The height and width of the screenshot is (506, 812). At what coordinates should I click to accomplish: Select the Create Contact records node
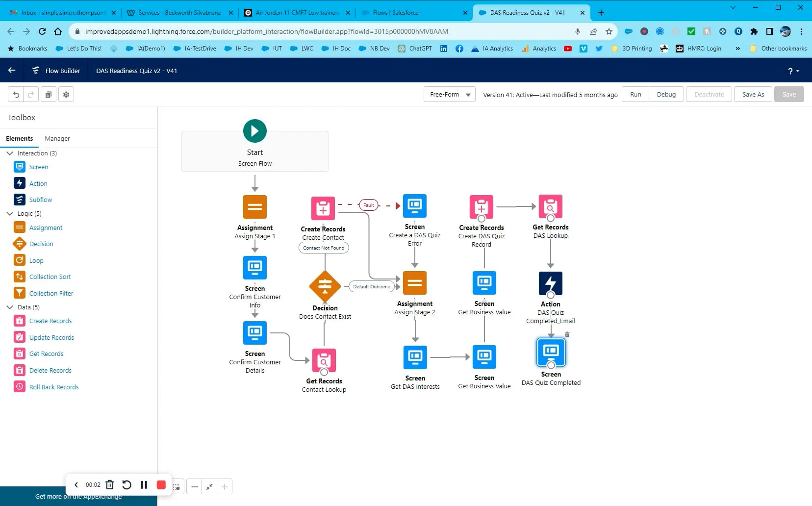click(323, 208)
